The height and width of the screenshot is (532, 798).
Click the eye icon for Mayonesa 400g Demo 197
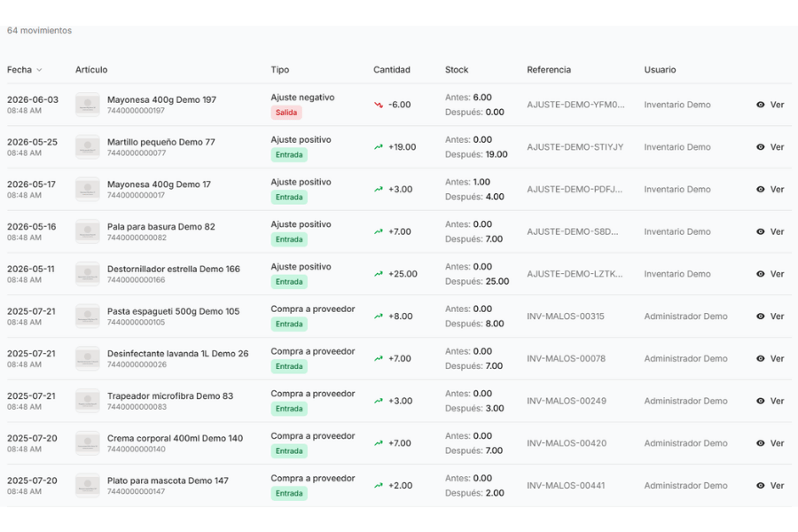761,105
